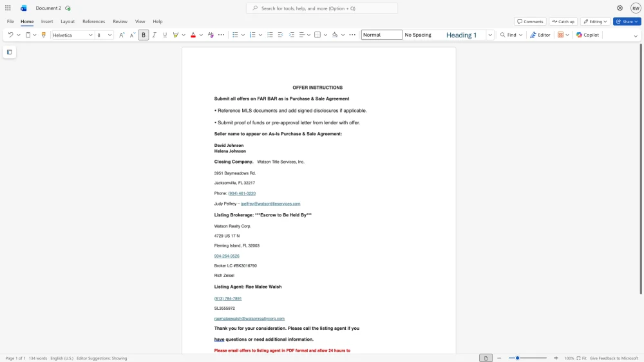
Task: Open the RW account avatar
Action: point(636,8)
